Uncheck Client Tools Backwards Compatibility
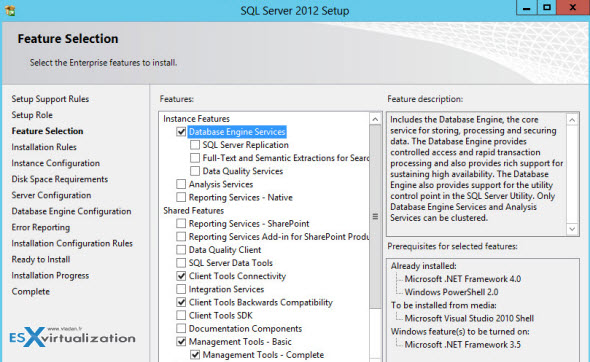Viewport: 590px width, 362px height. coord(181,302)
